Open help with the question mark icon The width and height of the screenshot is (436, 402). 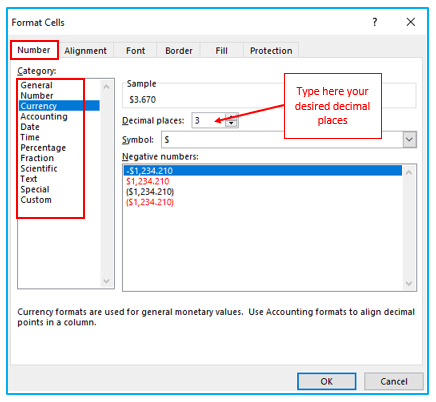coord(375,22)
